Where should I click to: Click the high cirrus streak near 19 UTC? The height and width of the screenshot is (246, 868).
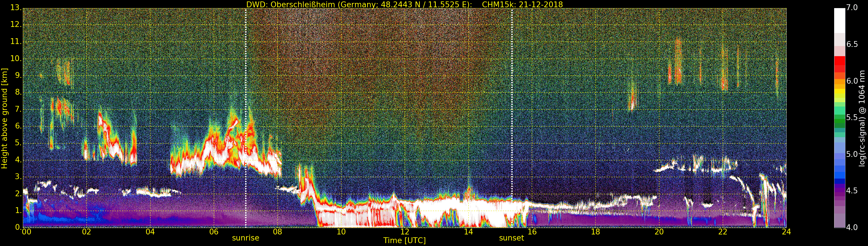point(632,99)
